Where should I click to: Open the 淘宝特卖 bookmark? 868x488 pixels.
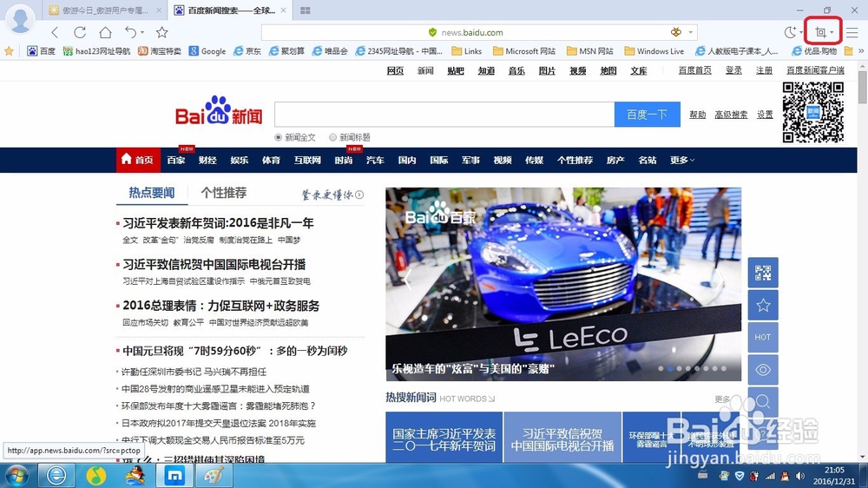(160, 51)
